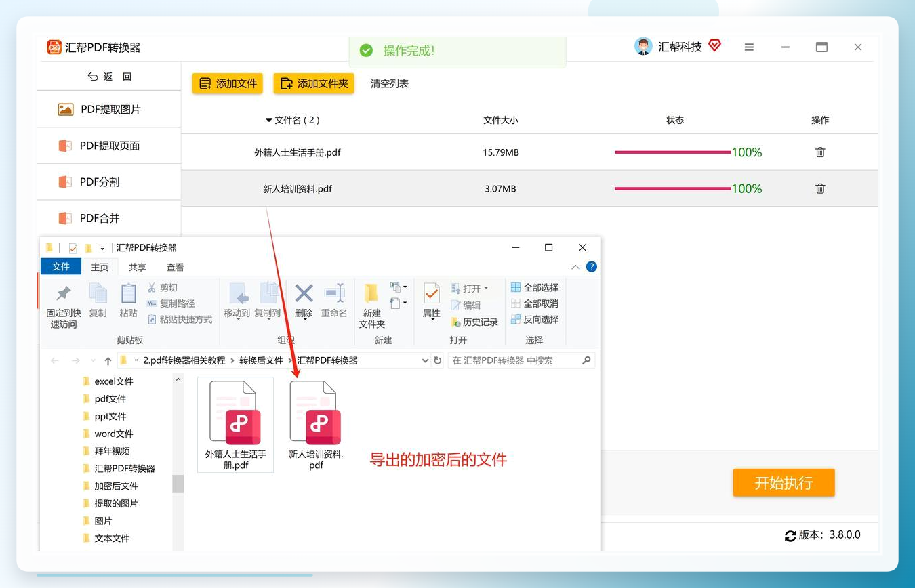The width and height of the screenshot is (915, 588).
Task: Click the 添加文件 button
Action: pos(228,83)
